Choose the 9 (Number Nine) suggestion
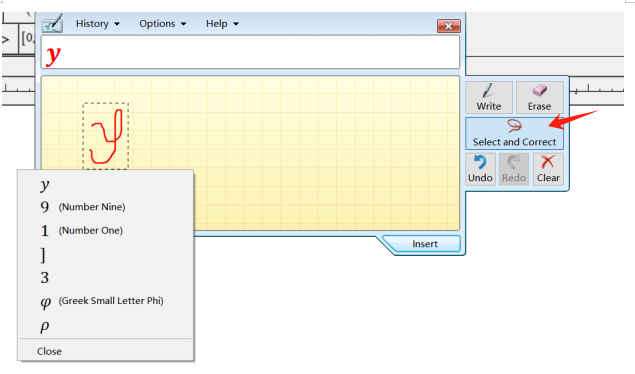This screenshot has width=635, height=374. click(105, 207)
